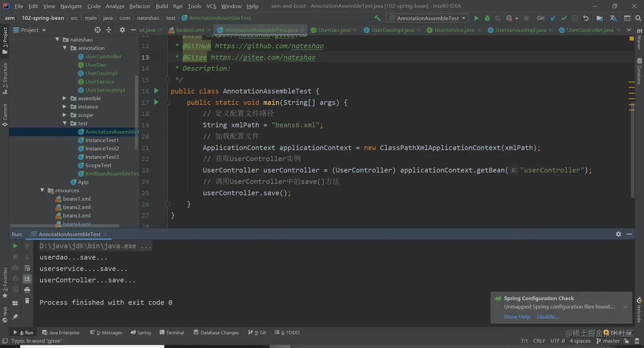Run AnnotationAssembleTest with the green play icon
644x348 pixels.
[x=476, y=18]
